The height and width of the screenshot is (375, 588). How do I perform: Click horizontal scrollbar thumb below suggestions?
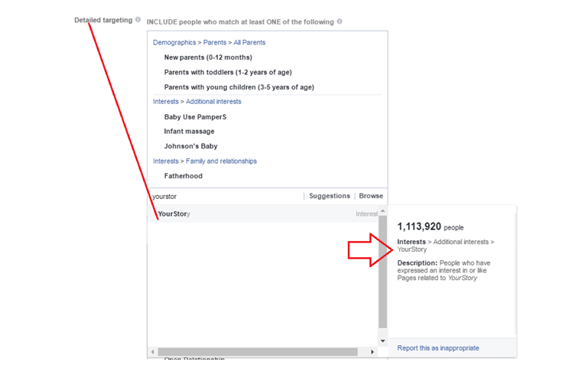[x=258, y=352]
